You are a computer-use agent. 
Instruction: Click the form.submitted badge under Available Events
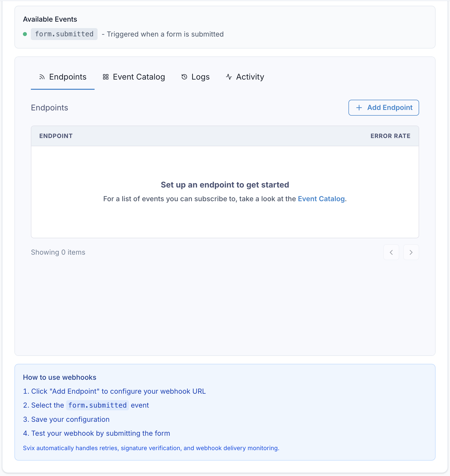[64, 34]
